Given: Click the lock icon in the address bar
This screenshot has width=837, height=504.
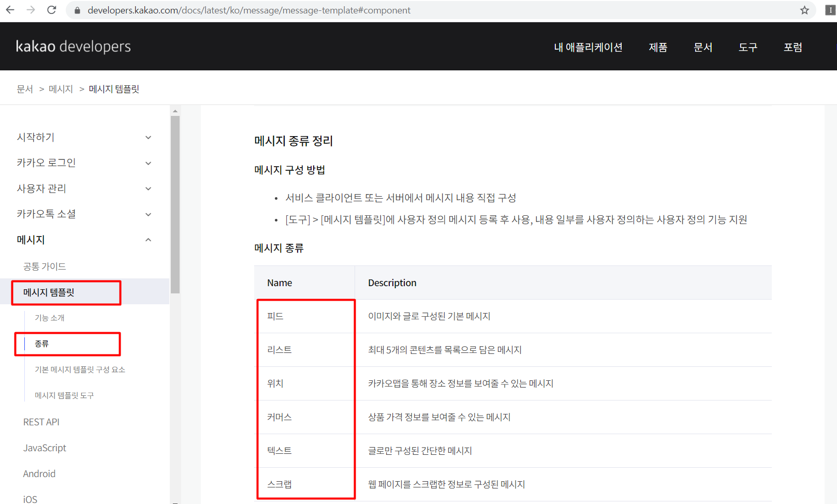Looking at the screenshot, I should coord(77,10).
